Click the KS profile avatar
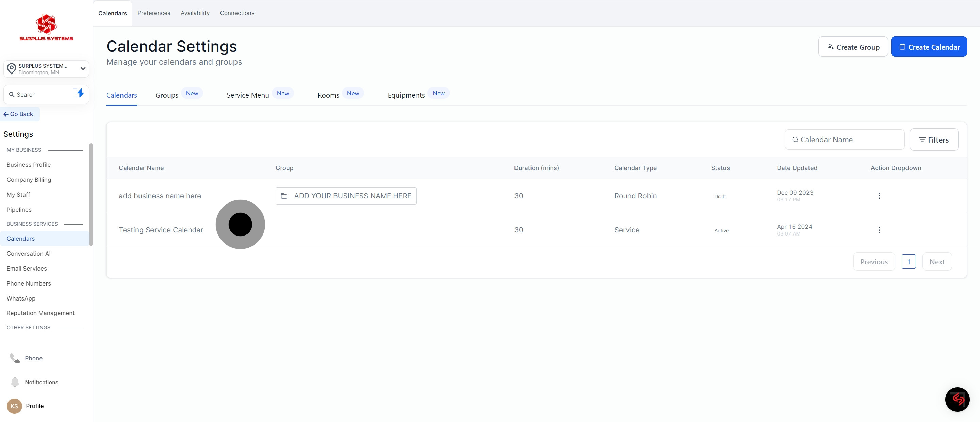 pyautogui.click(x=14, y=406)
